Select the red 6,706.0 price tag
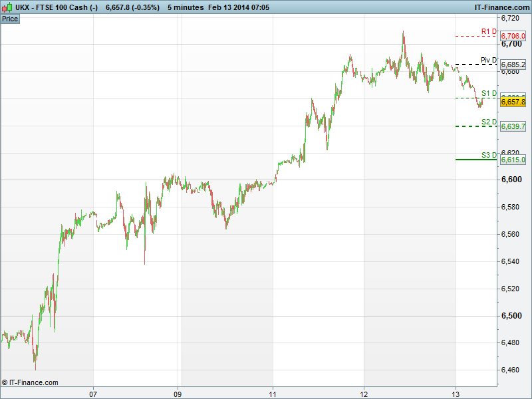Image resolution: width=532 pixels, height=399 pixels. (513, 36)
